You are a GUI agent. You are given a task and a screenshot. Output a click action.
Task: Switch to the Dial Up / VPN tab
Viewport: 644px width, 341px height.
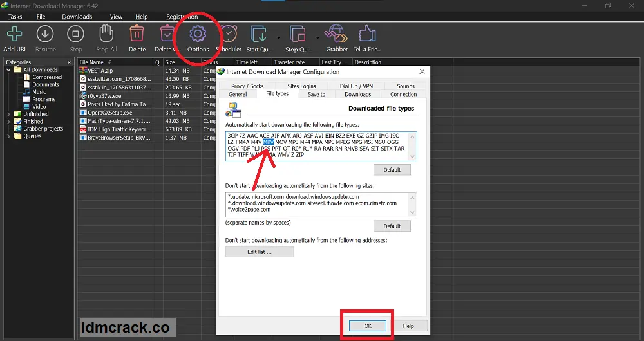pos(356,86)
